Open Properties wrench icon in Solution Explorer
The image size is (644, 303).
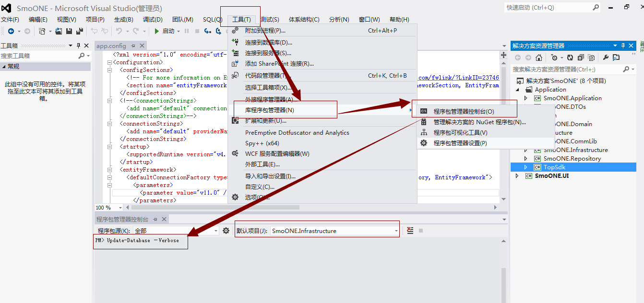[606, 58]
